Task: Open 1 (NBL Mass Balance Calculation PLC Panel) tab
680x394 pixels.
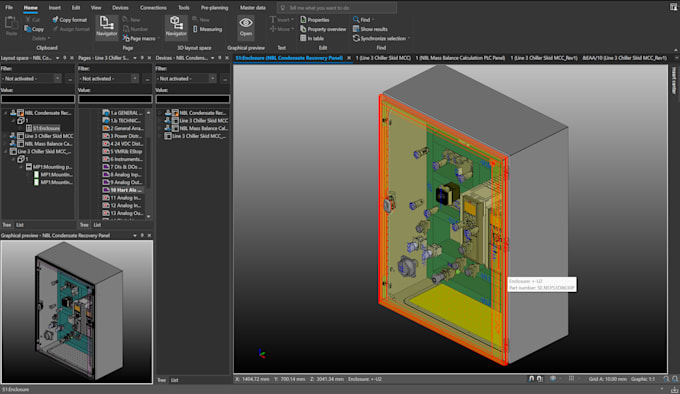Action: [460, 58]
